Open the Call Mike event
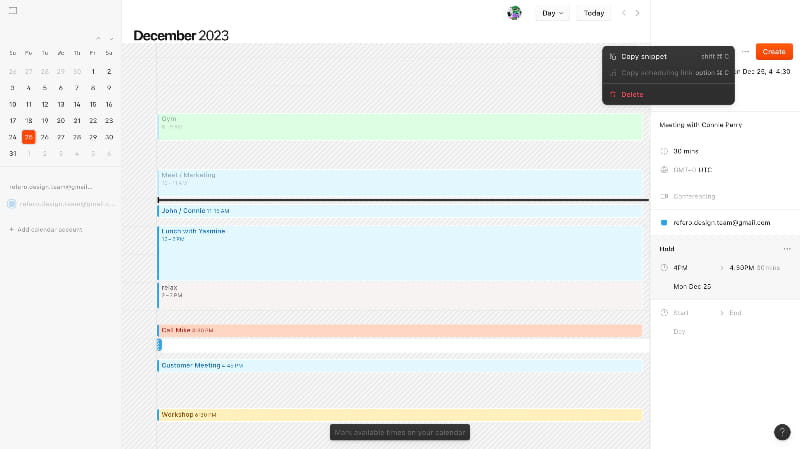Image resolution: width=800 pixels, height=449 pixels. pyautogui.click(x=399, y=331)
